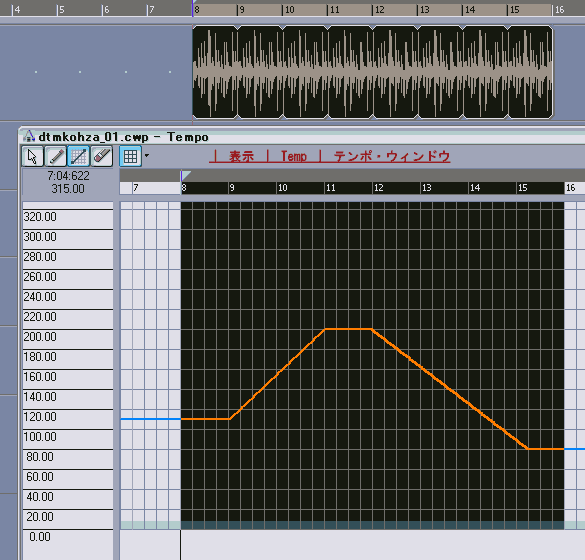The width and height of the screenshot is (585, 560).
Task: Click the Tempo window title bar icon
Action: coord(29,137)
